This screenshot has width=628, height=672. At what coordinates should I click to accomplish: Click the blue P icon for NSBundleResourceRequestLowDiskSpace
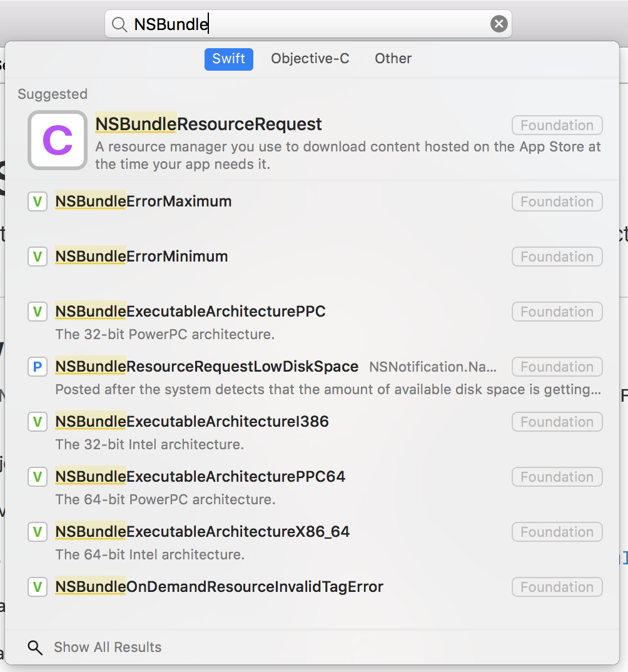38,367
